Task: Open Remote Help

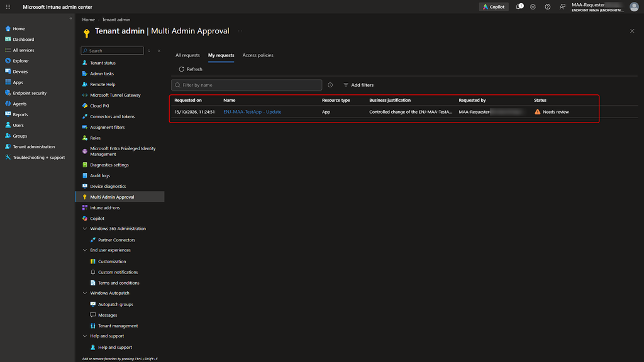Action: coord(103,84)
